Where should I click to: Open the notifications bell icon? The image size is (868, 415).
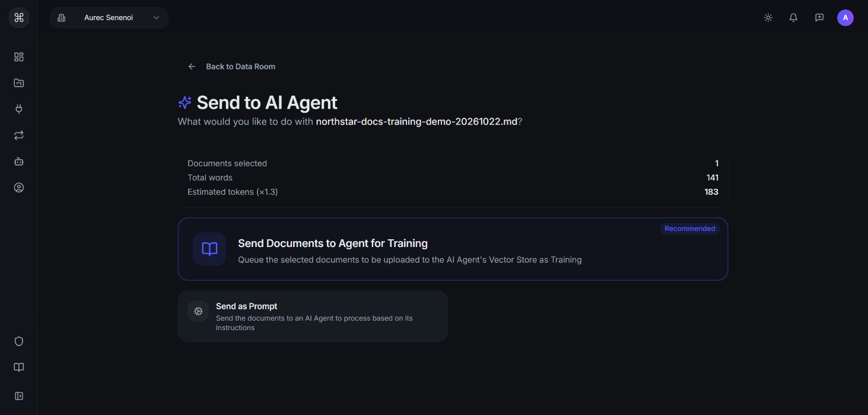pyautogui.click(x=793, y=18)
